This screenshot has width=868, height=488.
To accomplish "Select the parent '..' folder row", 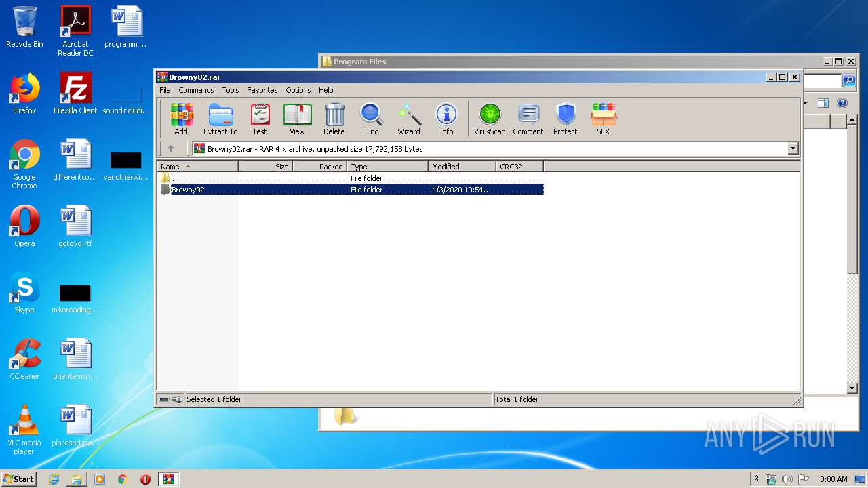I will (x=351, y=178).
